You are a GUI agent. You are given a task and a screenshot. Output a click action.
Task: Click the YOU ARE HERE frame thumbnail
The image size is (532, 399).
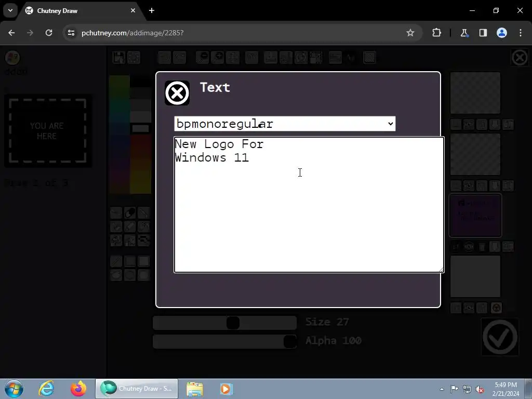(47, 130)
